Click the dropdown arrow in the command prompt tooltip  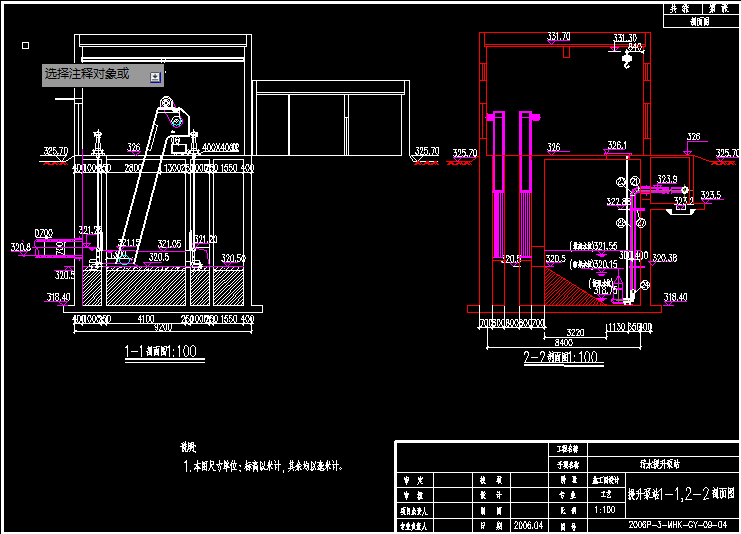[x=155, y=76]
